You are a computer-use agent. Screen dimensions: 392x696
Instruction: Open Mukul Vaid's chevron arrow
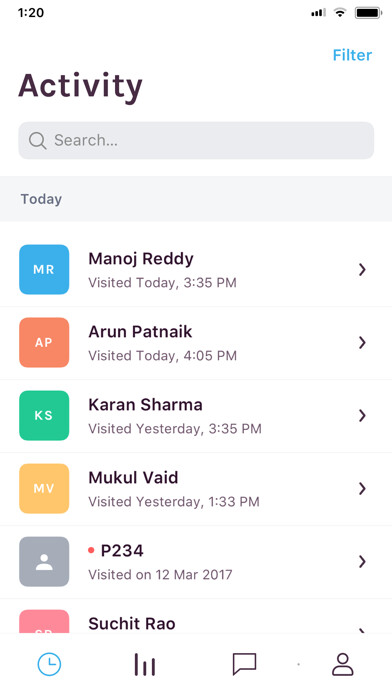362,489
